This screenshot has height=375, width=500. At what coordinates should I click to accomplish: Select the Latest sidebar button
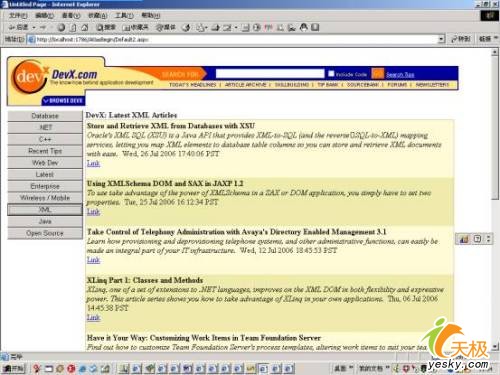coord(45,174)
